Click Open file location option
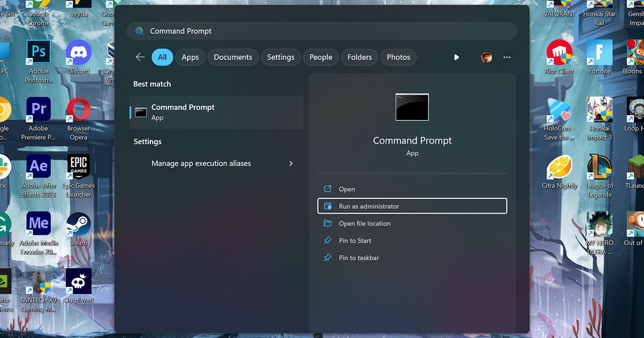644x338 pixels. 364,224
